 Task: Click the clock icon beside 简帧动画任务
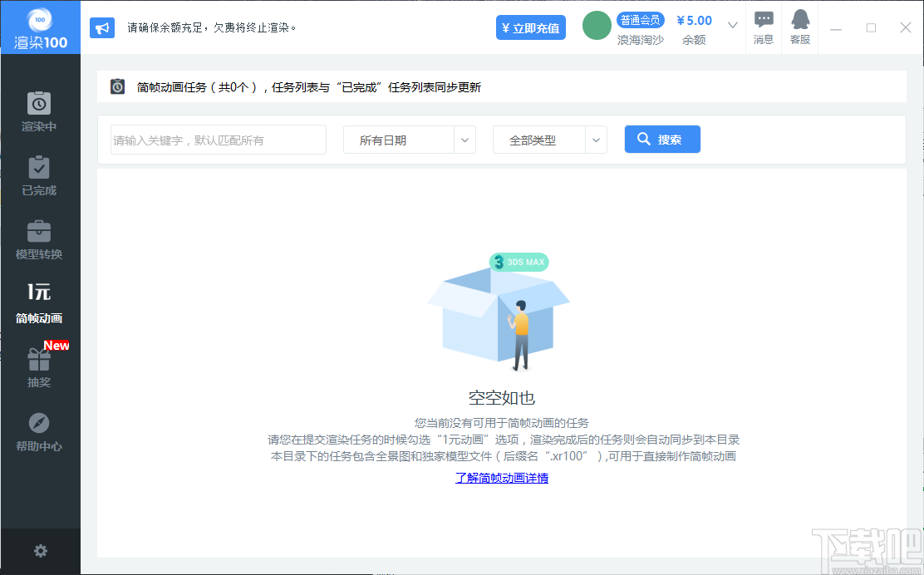[117, 86]
